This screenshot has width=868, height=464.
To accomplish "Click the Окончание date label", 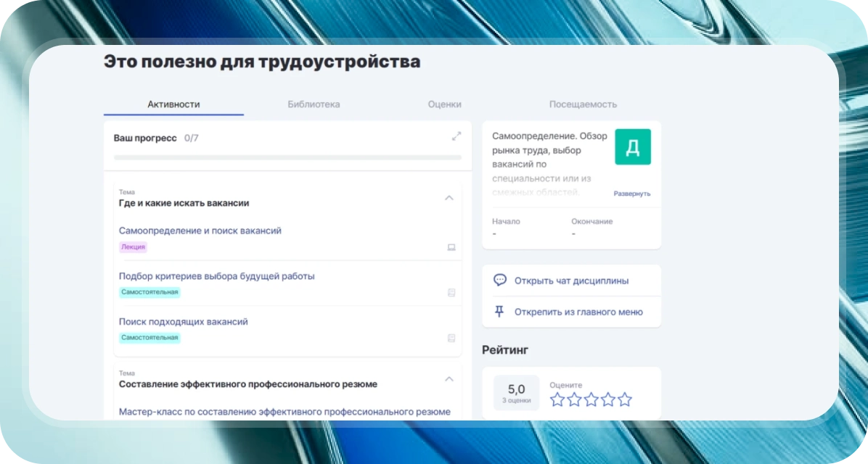I will 591,221.
